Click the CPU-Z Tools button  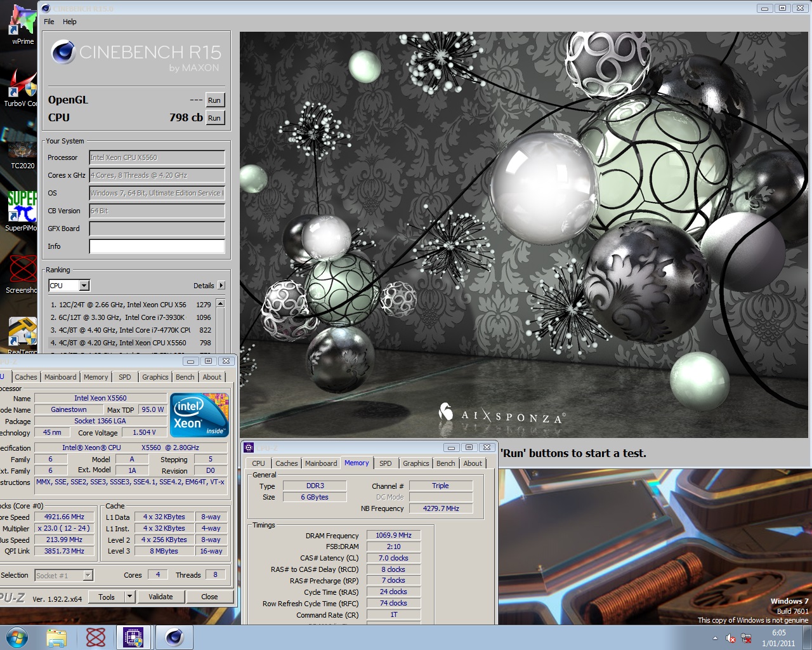(x=107, y=597)
